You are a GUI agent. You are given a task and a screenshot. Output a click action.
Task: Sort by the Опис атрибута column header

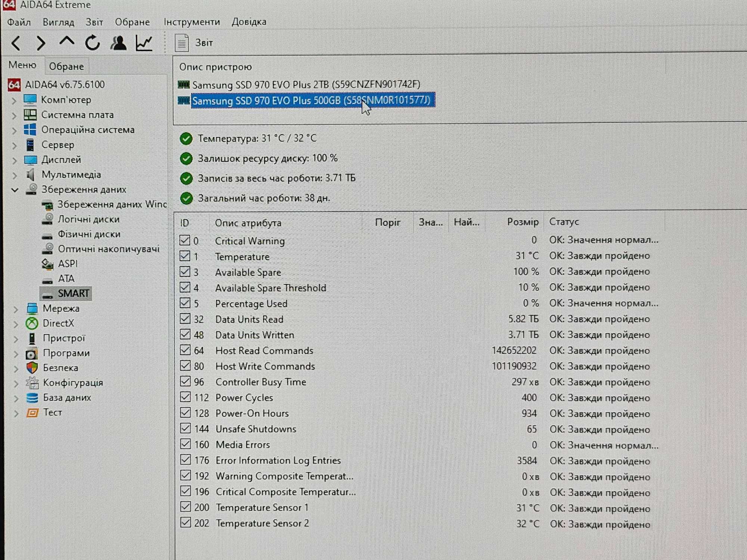(x=248, y=223)
